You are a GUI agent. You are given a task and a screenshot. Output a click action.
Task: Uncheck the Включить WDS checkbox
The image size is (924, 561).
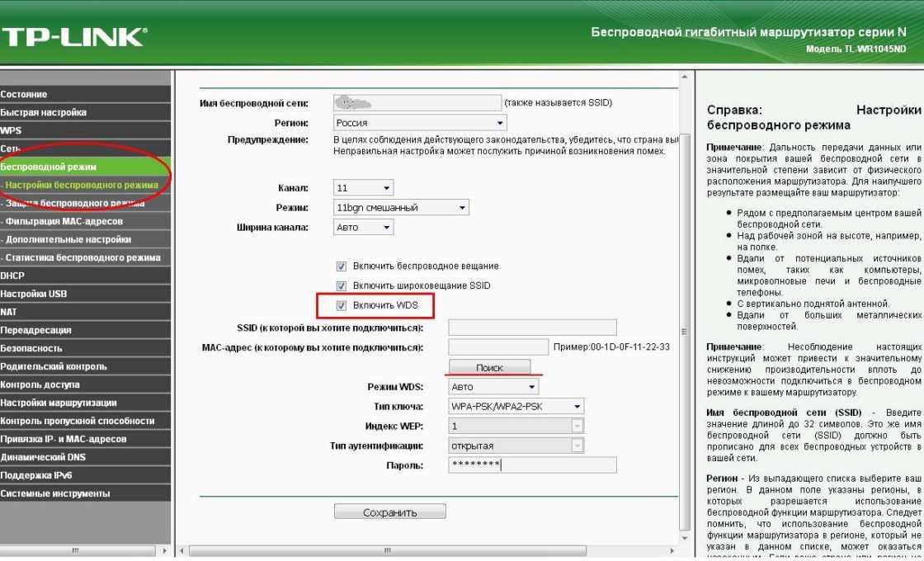point(341,305)
